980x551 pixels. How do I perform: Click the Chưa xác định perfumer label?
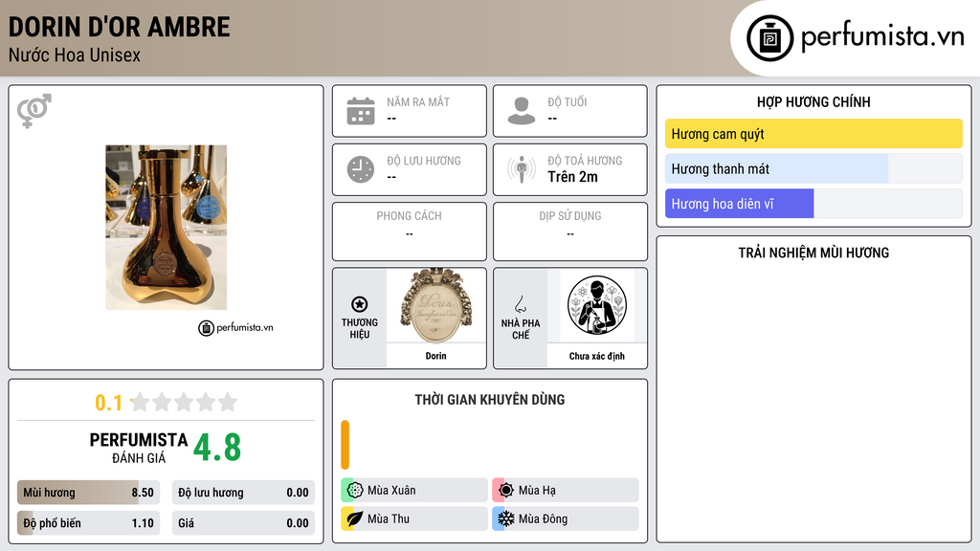click(x=597, y=356)
